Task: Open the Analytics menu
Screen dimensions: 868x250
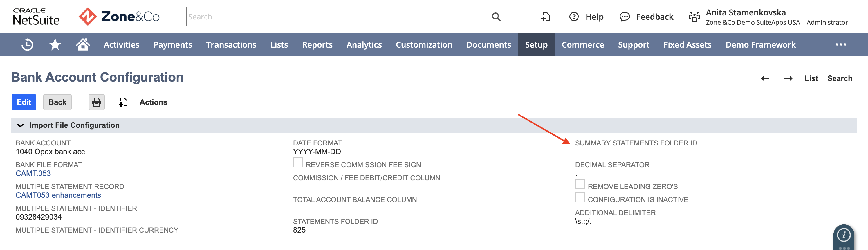Action: click(x=364, y=44)
